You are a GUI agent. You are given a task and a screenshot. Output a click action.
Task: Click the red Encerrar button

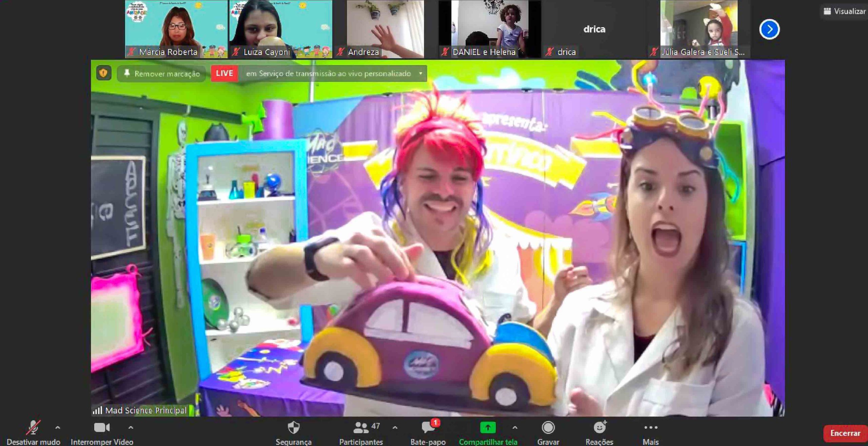click(845, 433)
